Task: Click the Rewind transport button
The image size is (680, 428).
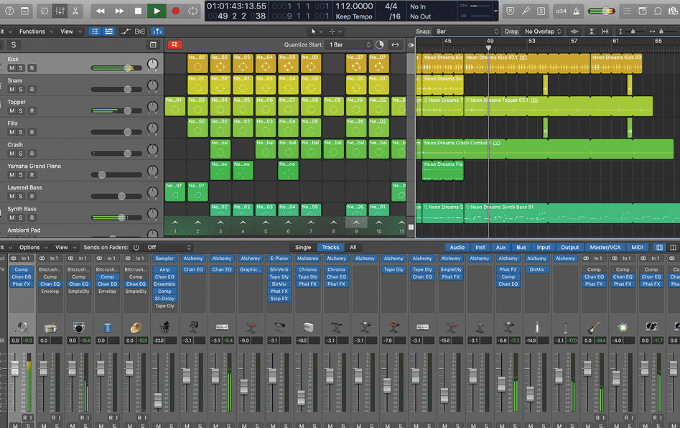Action: 99,10
